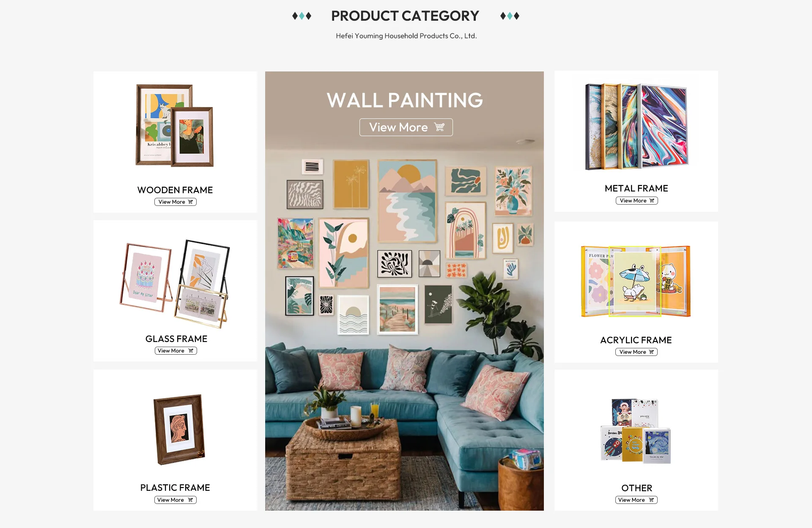Click the METAL FRAME title link
This screenshot has width=812, height=528.
(636, 189)
